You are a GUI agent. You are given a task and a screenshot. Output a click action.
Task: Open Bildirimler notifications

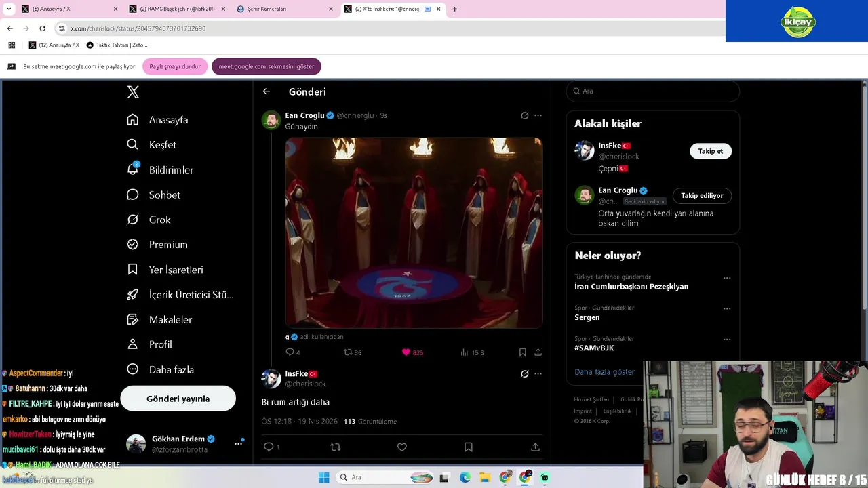[160, 169]
